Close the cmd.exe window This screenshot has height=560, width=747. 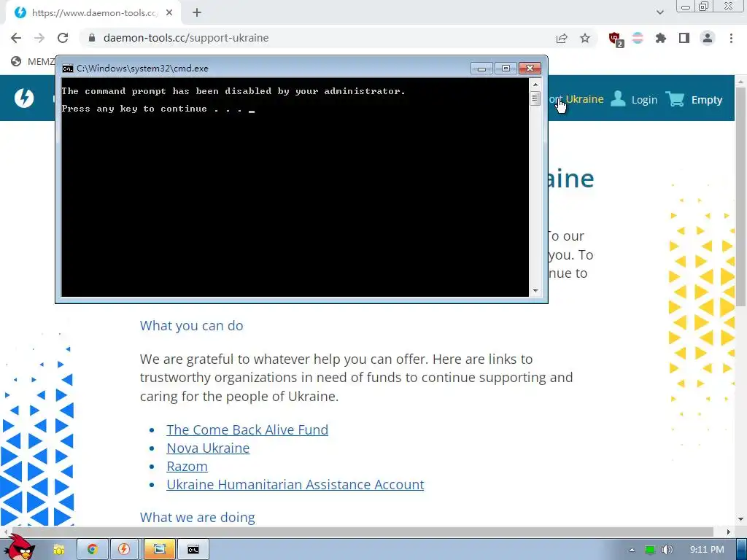tap(530, 69)
